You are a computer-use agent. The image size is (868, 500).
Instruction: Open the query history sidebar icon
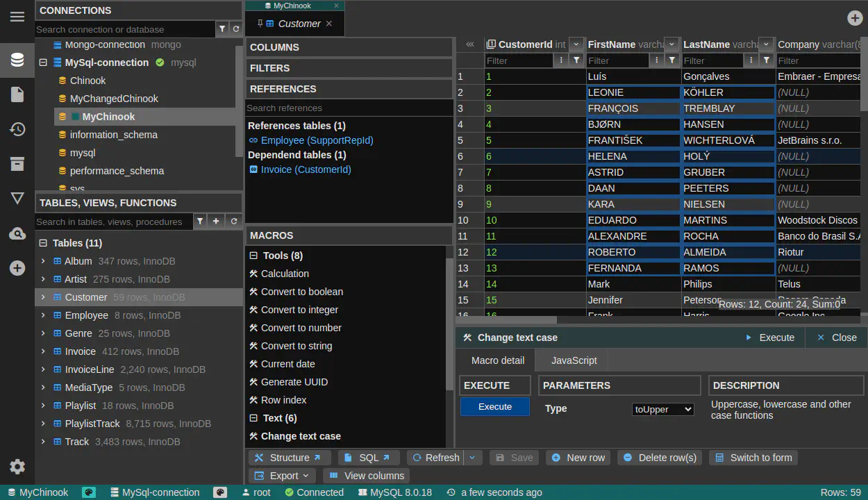17,129
